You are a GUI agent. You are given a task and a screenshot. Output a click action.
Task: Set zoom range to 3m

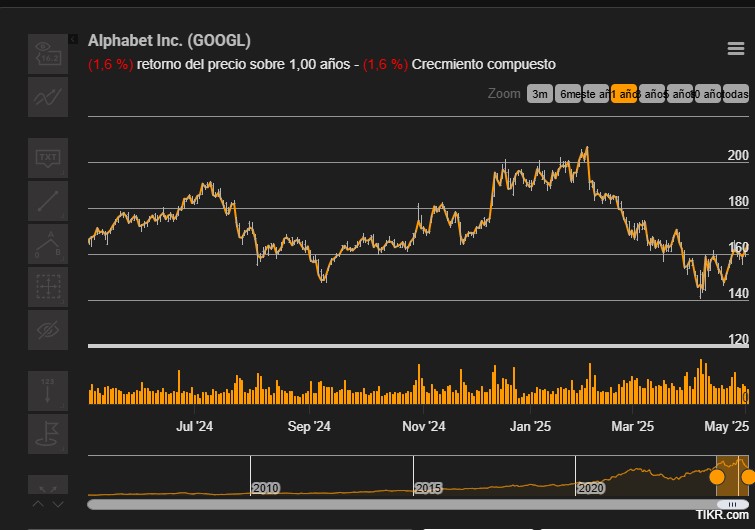pyautogui.click(x=539, y=94)
